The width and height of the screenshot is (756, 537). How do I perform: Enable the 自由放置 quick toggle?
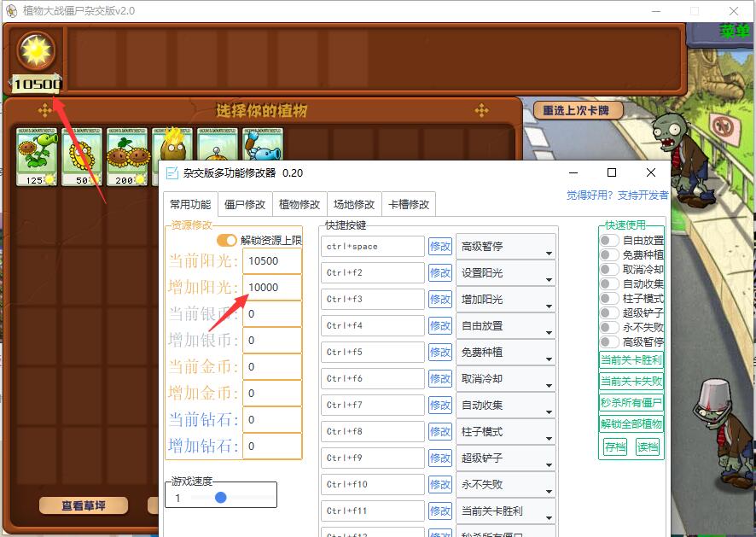pyautogui.click(x=609, y=241)
